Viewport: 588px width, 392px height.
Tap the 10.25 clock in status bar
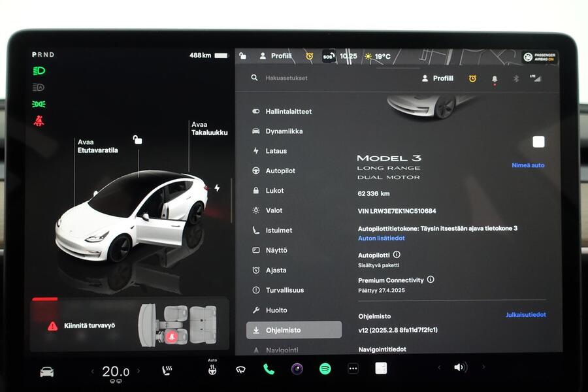pos(348,56)
